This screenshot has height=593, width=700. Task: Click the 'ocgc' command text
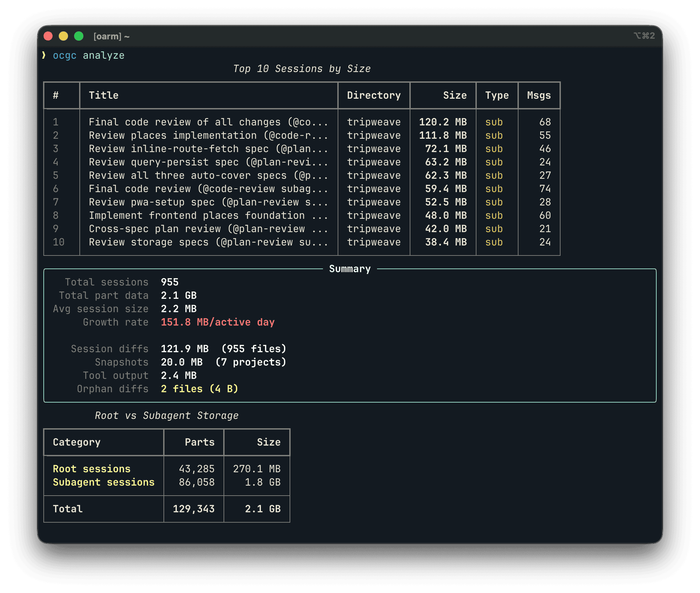tap(64, 55)
